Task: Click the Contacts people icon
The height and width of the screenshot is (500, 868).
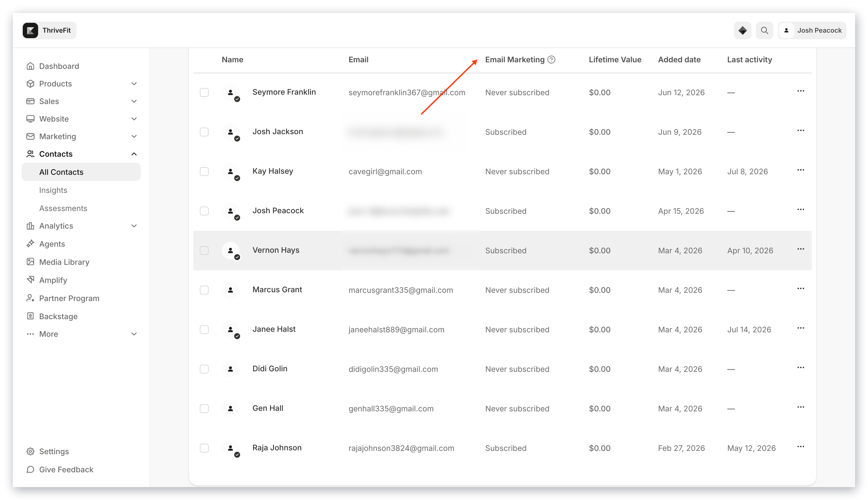Action: (x=30, y=153)
